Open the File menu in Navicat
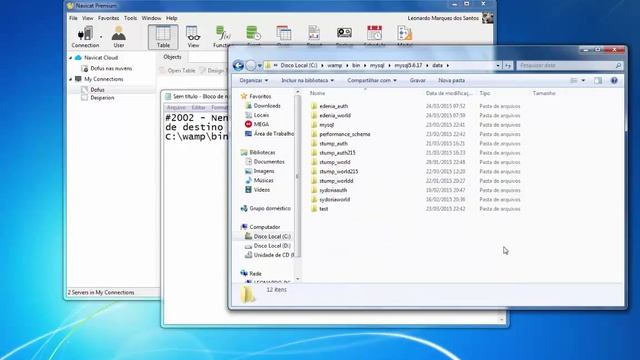 pyautogui.click(x=73, y=18)
